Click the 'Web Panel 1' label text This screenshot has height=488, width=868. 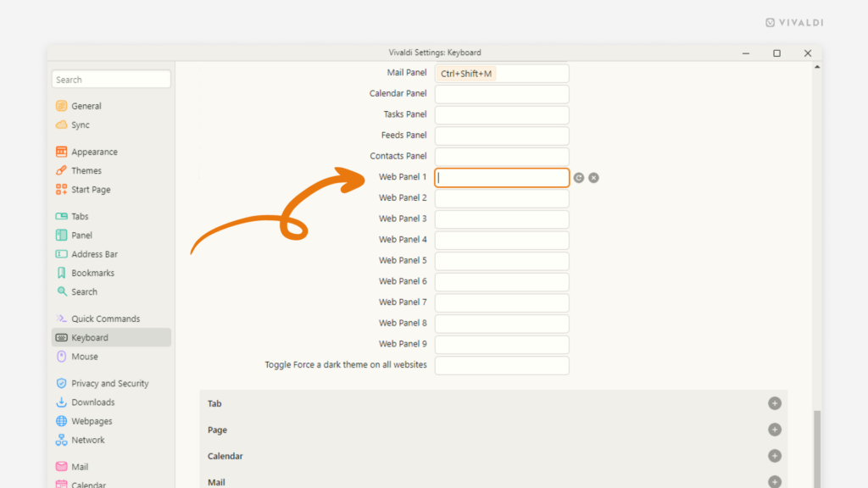[x=403, y=177]
